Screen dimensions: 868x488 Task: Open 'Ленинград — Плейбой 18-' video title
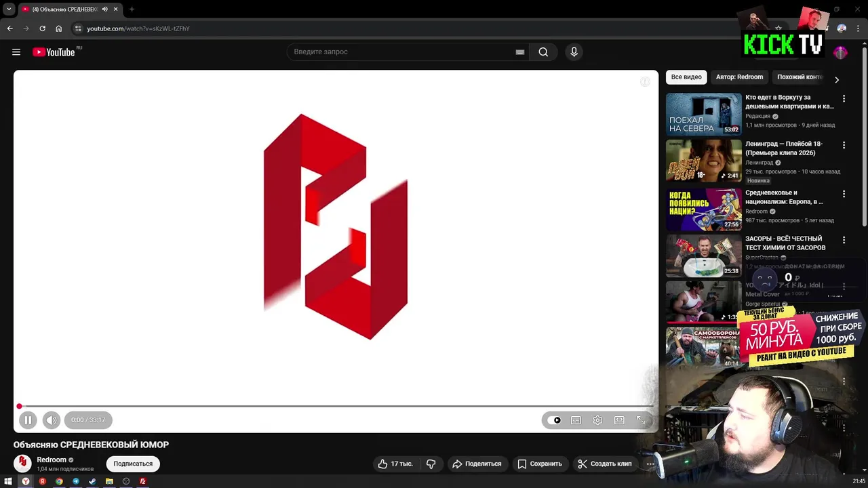click(x=784, y=148)
